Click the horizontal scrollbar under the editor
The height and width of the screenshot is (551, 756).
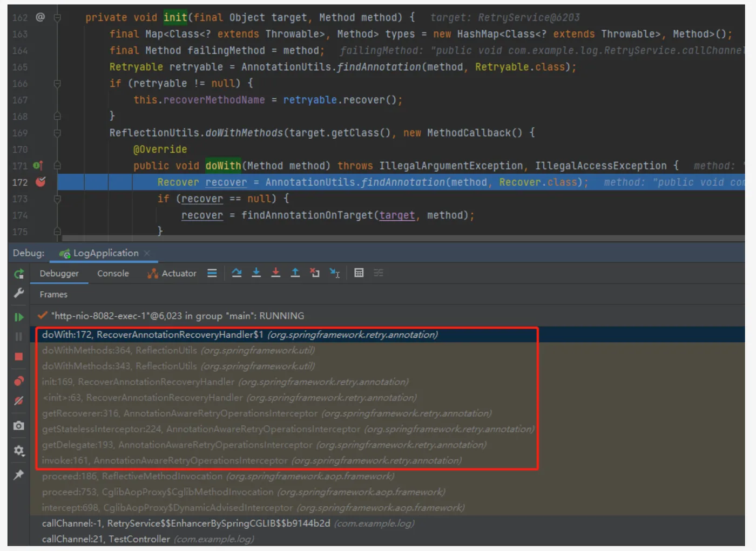point(403,238)
